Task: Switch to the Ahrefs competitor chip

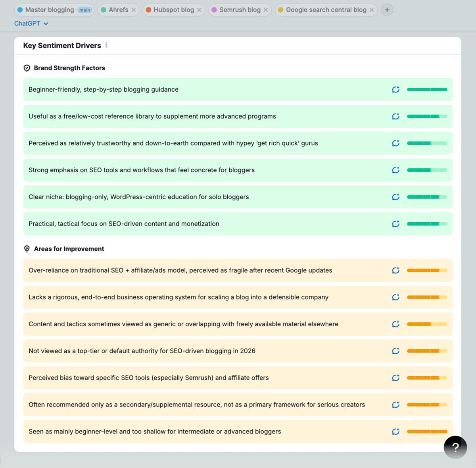Action: click(117, 10)
